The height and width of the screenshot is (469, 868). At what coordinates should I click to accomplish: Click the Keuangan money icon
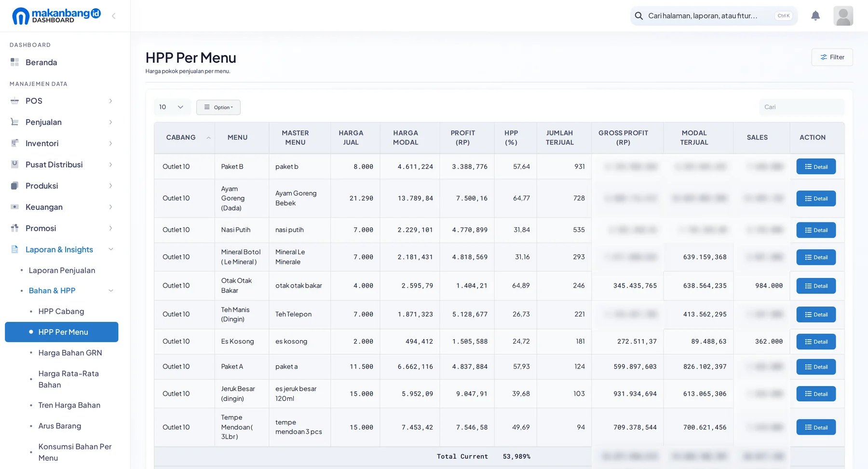15,207
